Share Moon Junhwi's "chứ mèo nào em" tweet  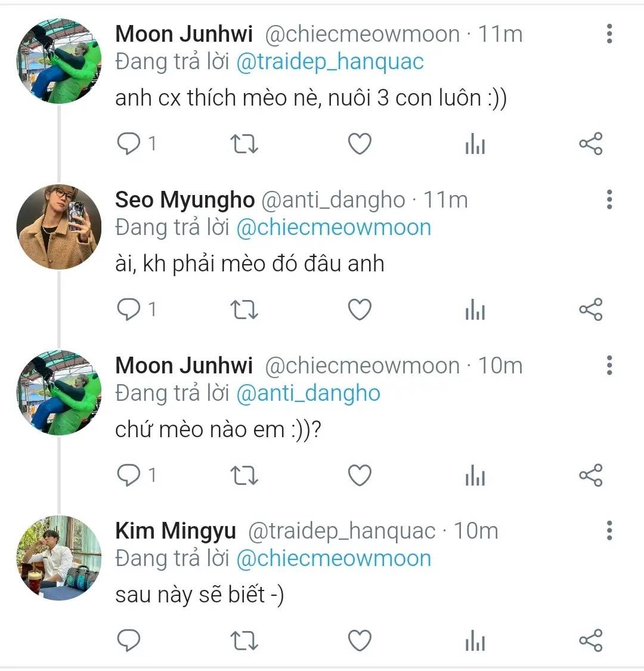(590, 475)
